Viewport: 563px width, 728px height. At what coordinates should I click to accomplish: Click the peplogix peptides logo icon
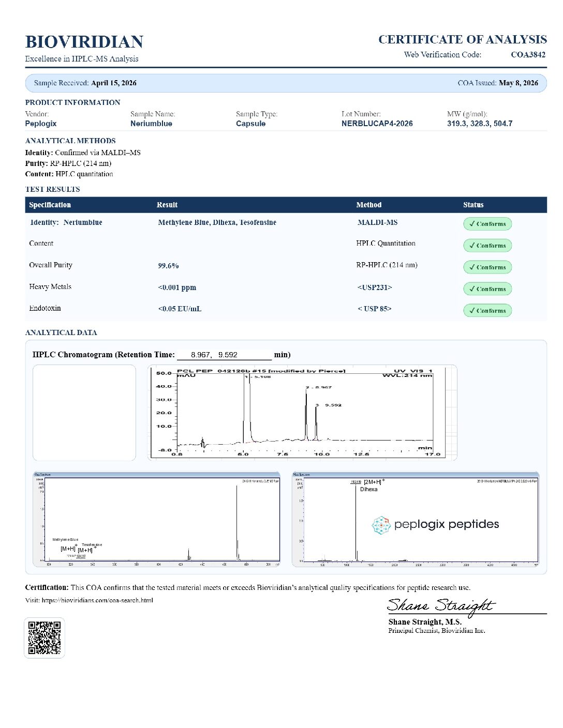pyautogui.click(x=381, y=525)
